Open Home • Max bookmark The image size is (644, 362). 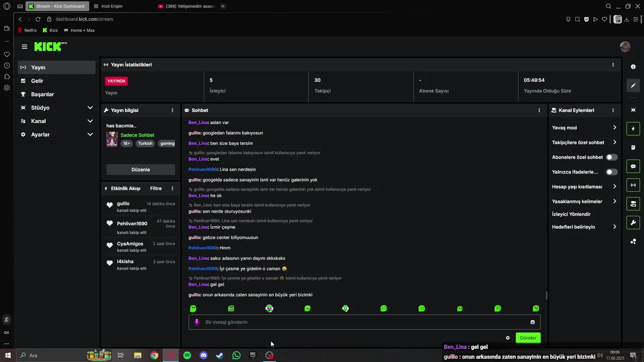pyautogui.click(x=79, y=30)
